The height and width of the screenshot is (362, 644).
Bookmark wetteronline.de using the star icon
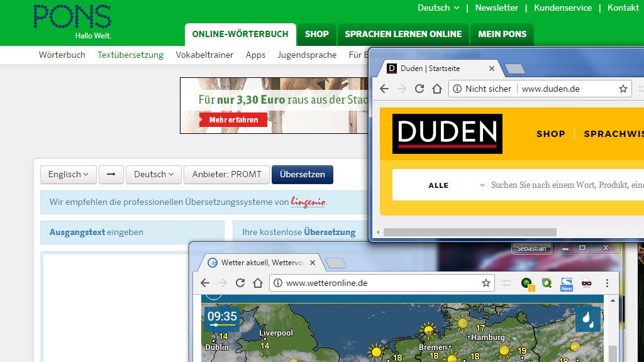coord(486,283)
